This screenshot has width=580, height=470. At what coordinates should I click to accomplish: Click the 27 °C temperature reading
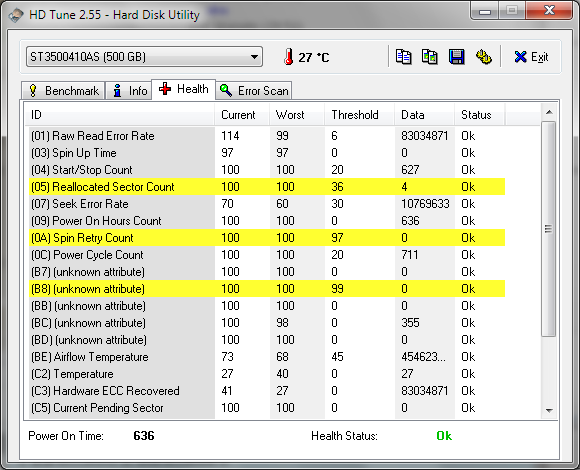point(314,57)
